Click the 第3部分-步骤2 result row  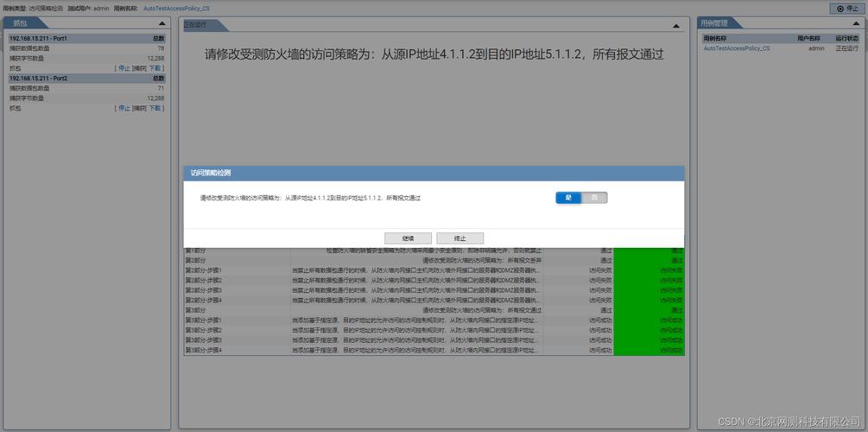(434, 330)
